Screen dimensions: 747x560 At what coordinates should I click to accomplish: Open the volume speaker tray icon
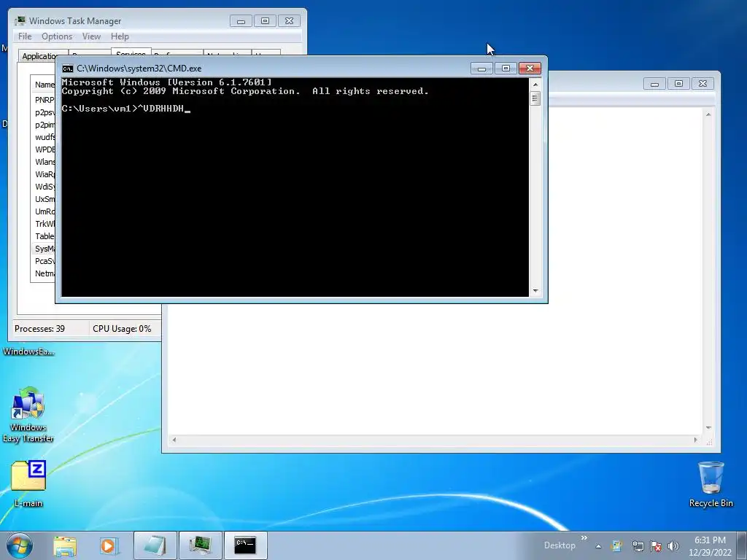[x=673, y=546]
